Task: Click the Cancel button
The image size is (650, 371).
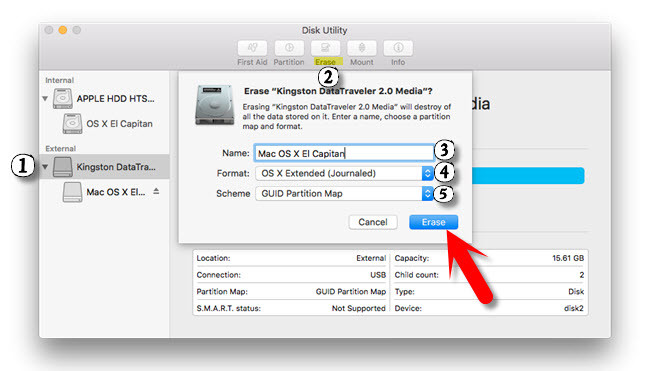Action: pyautogui.click(x=373, y=222)
